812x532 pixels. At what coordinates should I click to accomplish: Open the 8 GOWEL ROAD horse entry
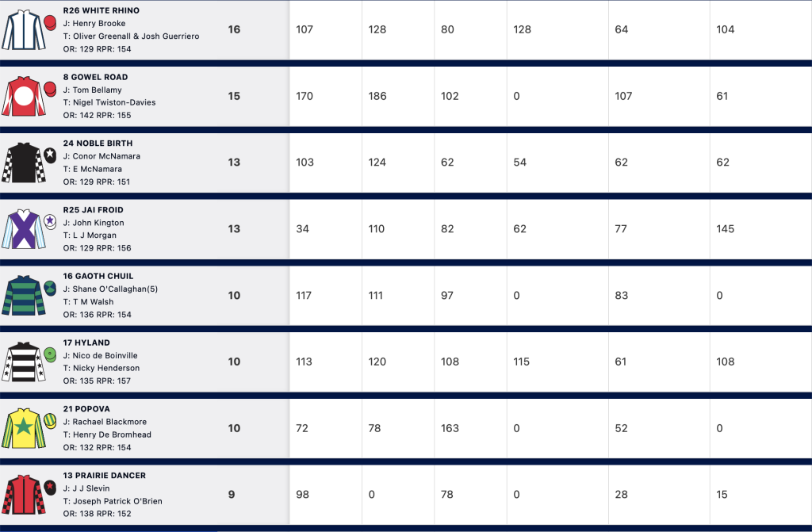tap(95, 77)
